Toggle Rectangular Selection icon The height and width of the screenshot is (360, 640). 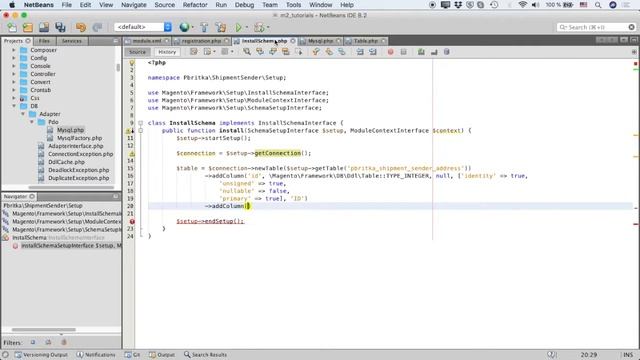299,52
